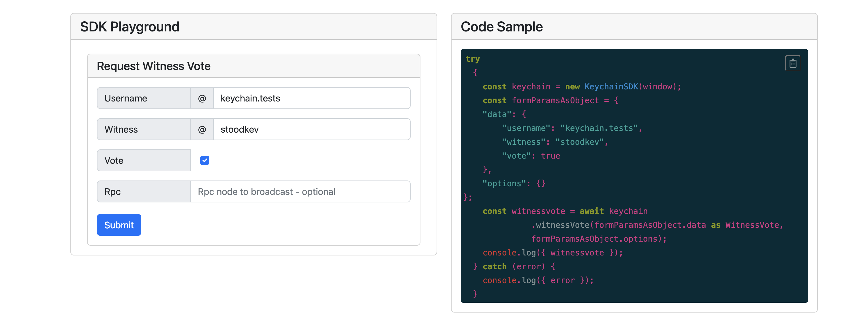This screenshot has width=868, height=331.
Task: Click the '} catch (error) {' line
Action: [x=514, y=266]
